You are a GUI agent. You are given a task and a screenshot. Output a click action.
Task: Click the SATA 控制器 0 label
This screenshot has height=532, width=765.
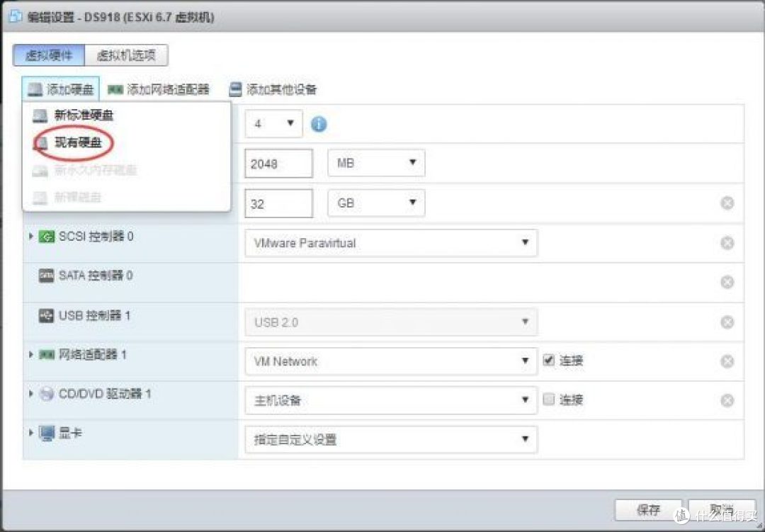point(96,276)
